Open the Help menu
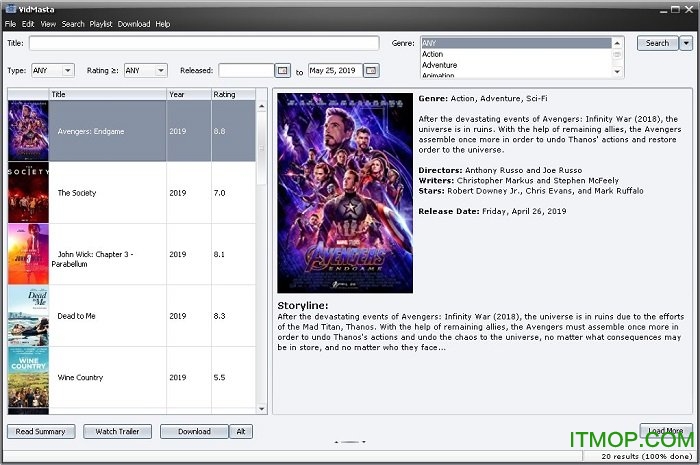 coord(163,24)
